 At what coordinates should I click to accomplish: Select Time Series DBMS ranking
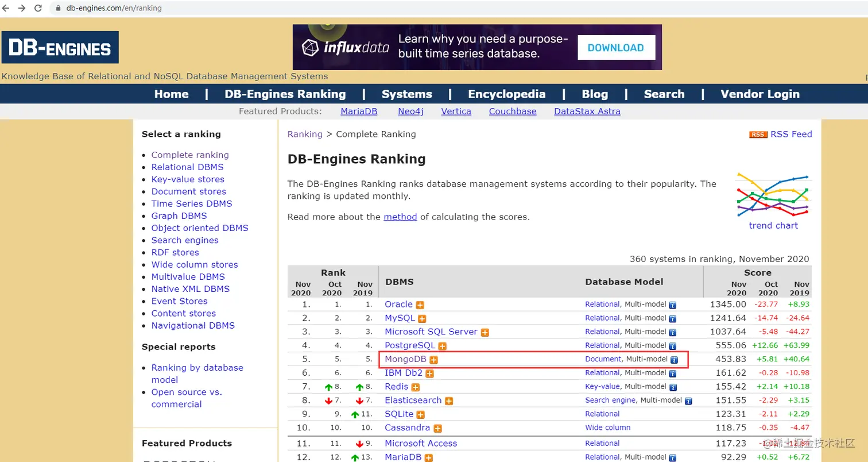[x=192, y=204]
